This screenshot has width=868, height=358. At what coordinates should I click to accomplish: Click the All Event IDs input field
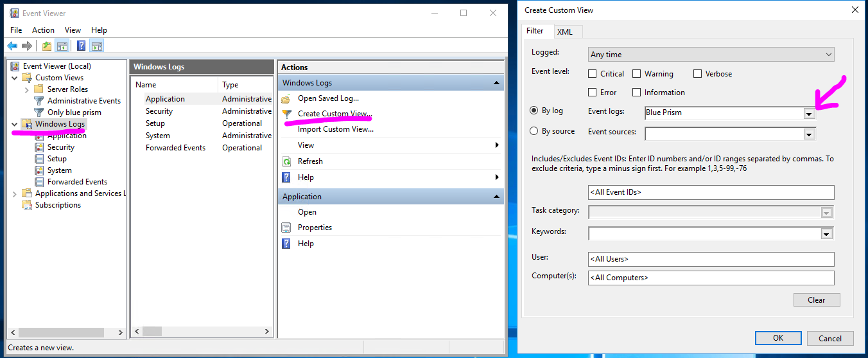coord(711,192)
